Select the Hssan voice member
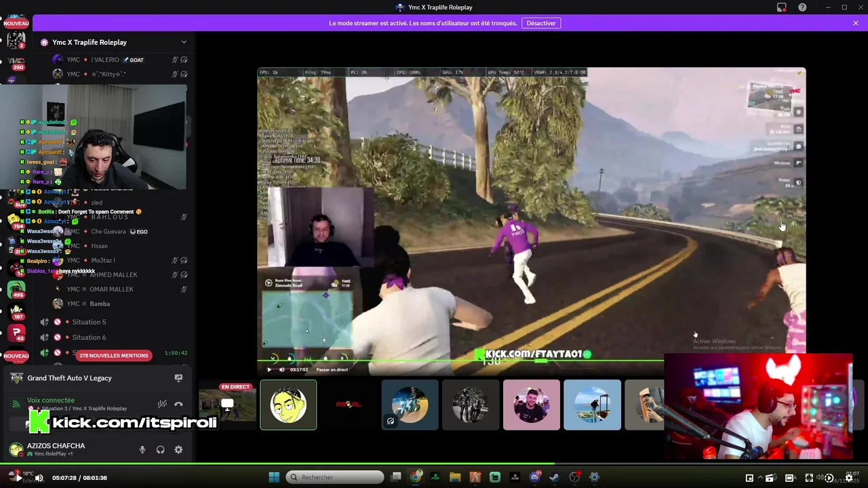Screen dimensions: 868x488 pyautogui.click(x=119, y=246)
